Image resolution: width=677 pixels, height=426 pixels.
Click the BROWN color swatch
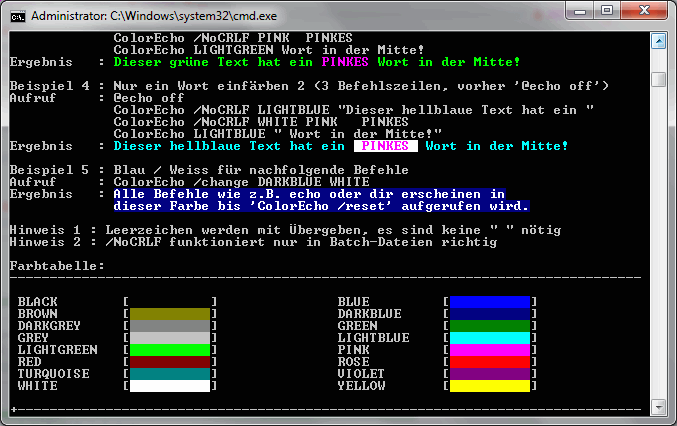170,314
